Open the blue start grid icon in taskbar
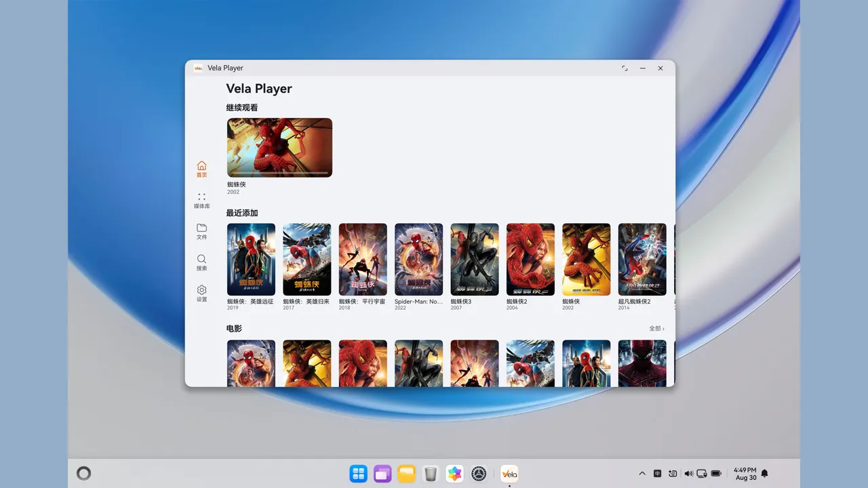The image size is (868, 488). (358, 474)
